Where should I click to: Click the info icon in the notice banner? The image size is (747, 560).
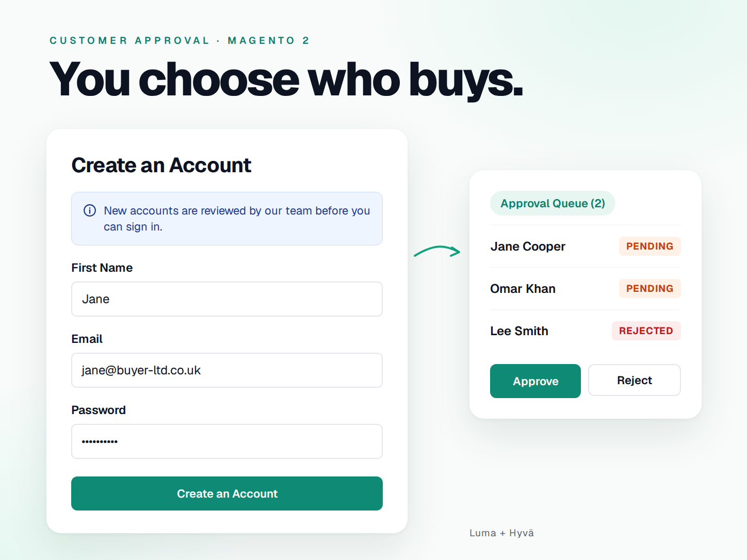pos(90,210)
